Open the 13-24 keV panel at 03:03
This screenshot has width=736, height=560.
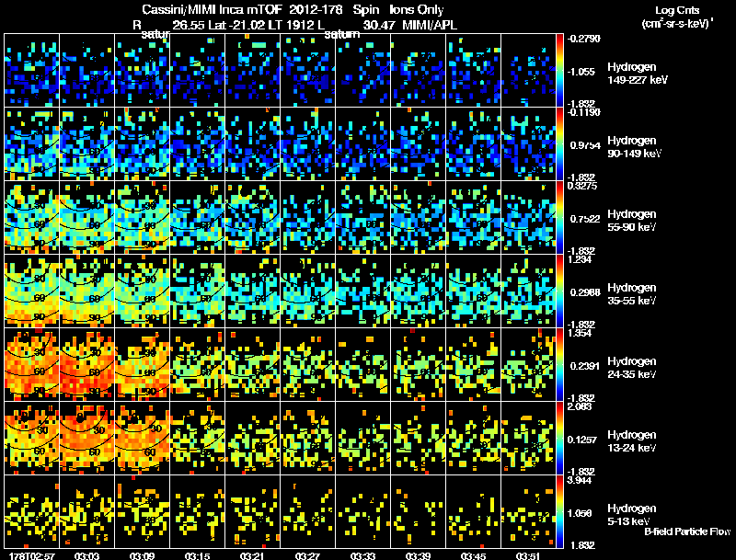point(86,438)
